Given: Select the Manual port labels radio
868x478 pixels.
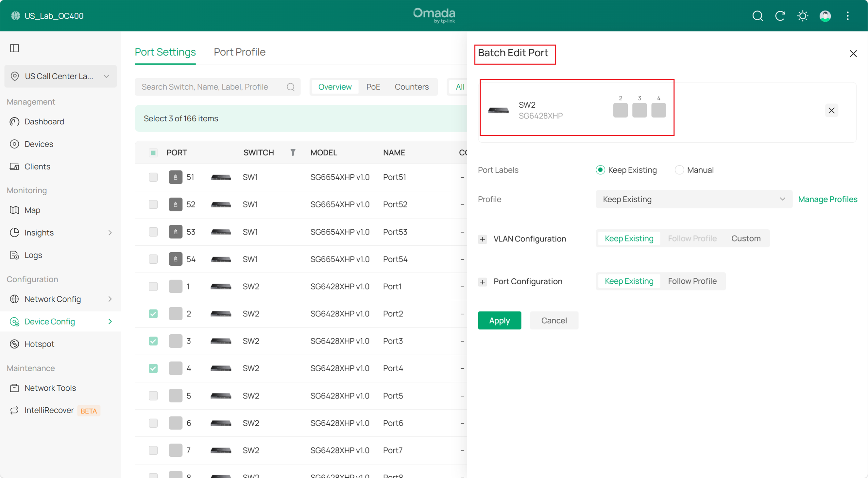Looking at the screenshot, I should 679,170.
